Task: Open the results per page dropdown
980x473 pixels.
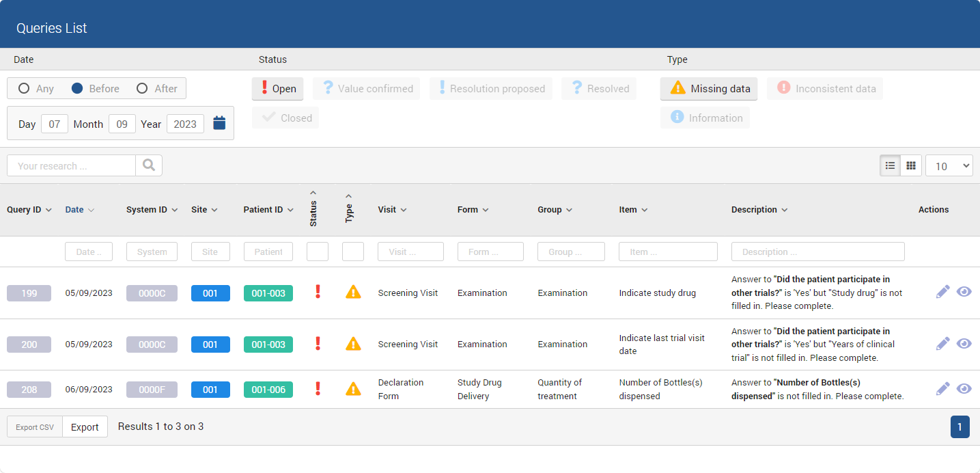Action: pyautogui.click(x=949, y=165)
